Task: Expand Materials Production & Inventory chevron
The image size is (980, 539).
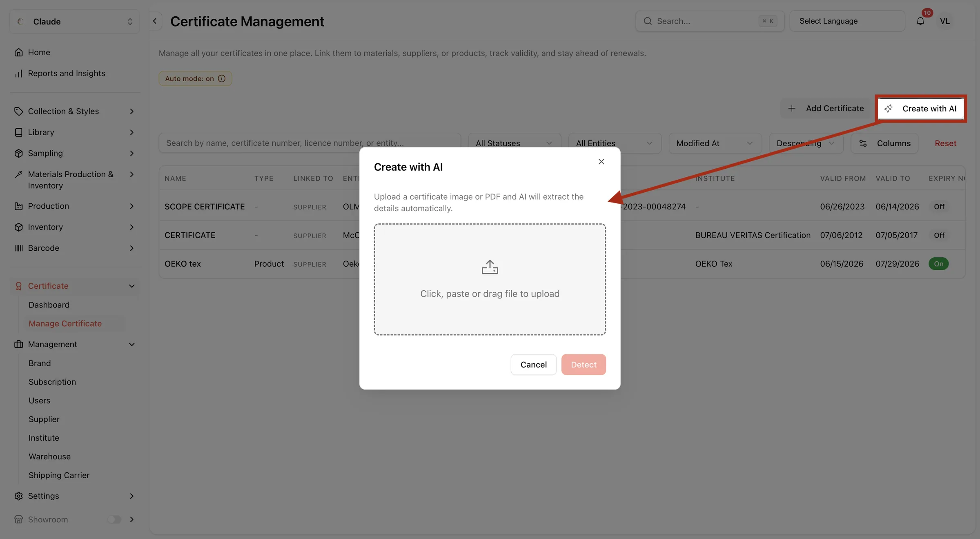Action: click(x=131, y=174)
